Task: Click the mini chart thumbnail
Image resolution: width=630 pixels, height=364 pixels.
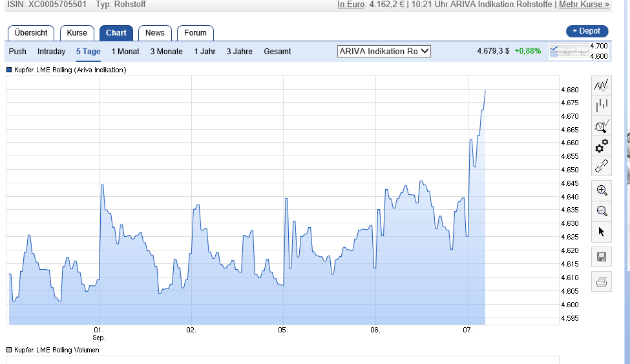Action: coord(569,52)
